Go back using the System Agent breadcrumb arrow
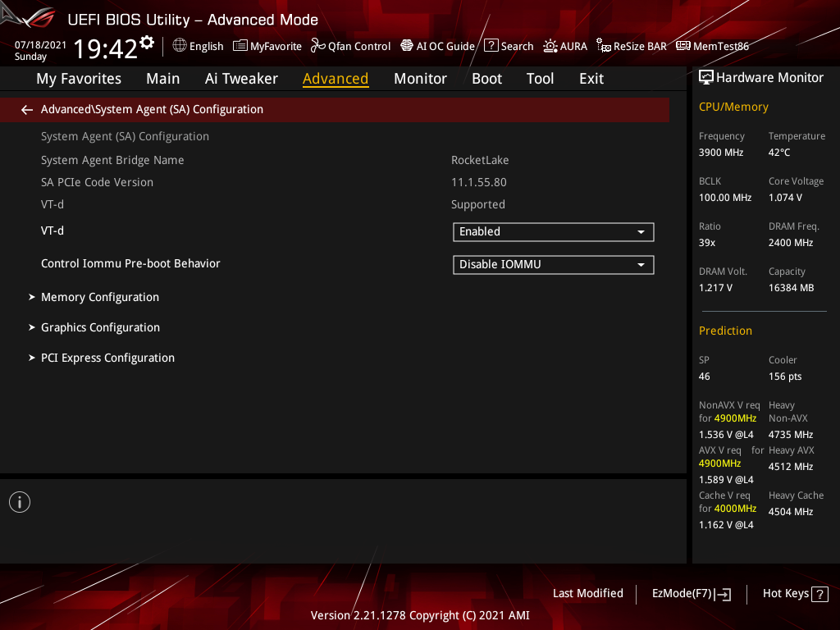Viewport: 840px width, 630px height. 26,108
